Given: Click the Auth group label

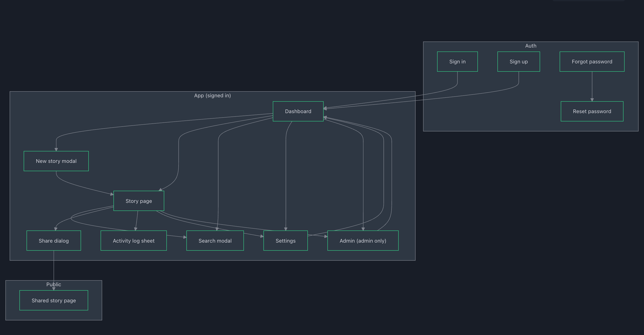Looking at the screenshot, I should [531, 46].
